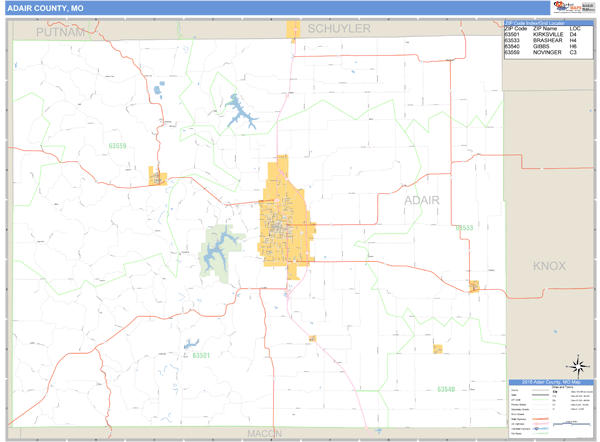The width and height of the screenshot is (600, 442).
Task: Click the ADAIR COUNTY, MO title text
Action: [48, 8]
